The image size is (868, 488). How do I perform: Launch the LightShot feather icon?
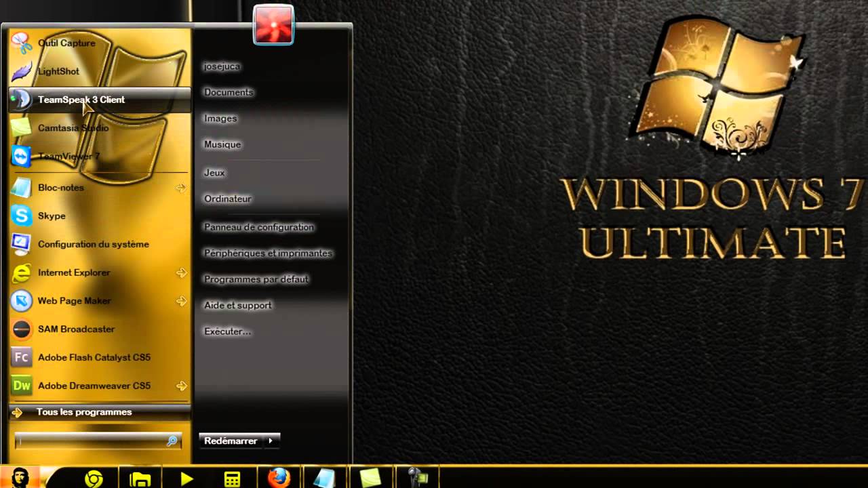(x=22, y=71)
